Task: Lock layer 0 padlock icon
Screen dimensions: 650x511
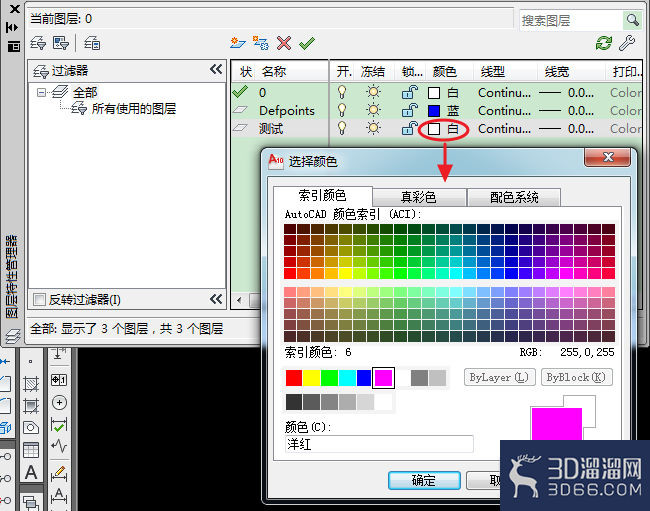Action: (410, 92)
